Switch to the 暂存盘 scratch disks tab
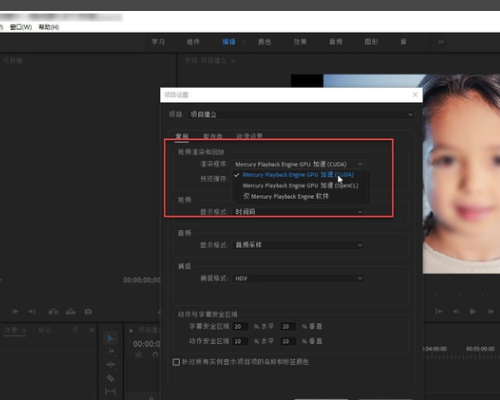The width and height of the screenshot is (500, 400). [213, 136]
